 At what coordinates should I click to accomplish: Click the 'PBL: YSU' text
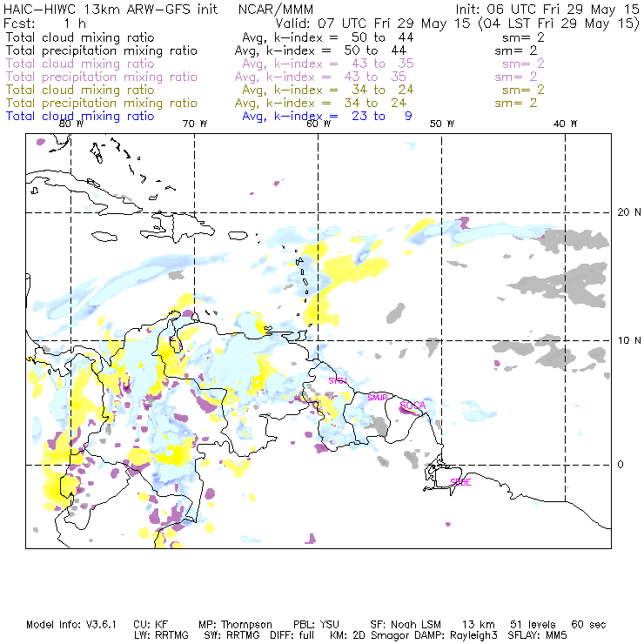click(316, 625)
